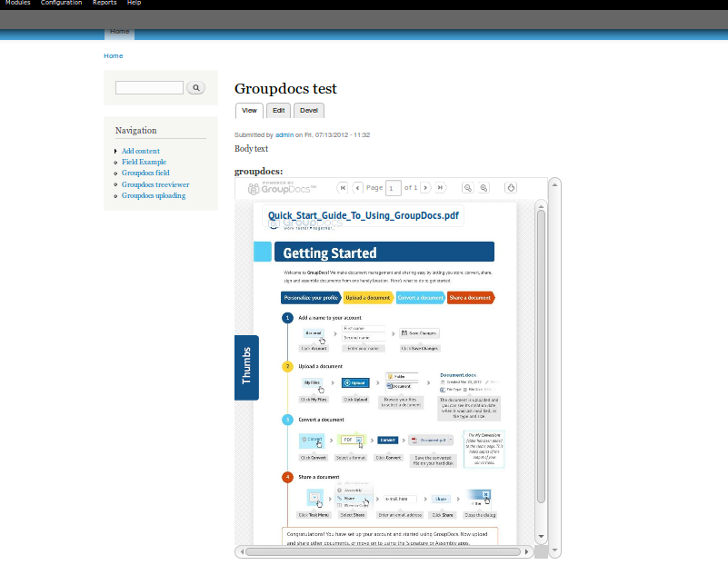The width and height of the screenshot is (728, 565).
Task: Click the Upload a document step banner
Action: tap(368, 298)
